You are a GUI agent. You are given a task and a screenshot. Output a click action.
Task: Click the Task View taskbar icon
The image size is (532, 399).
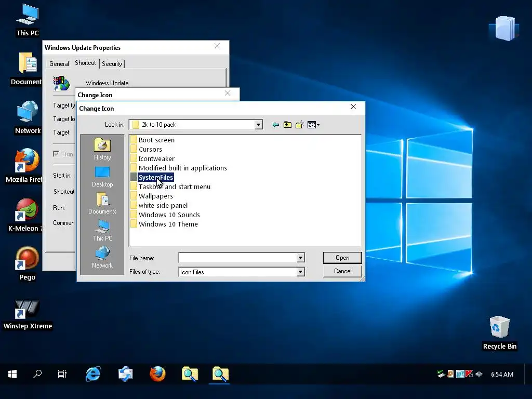(62, 374)
